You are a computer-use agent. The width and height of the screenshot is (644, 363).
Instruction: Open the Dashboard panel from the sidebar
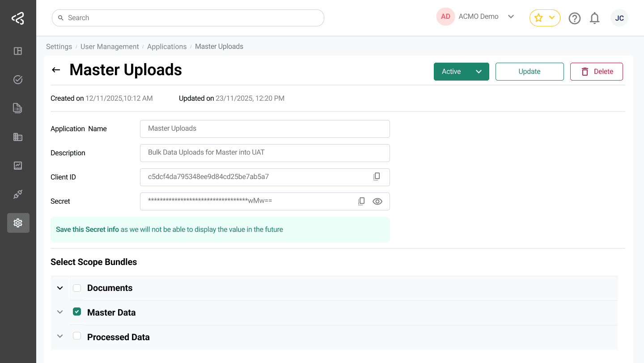tap(18, 51)
